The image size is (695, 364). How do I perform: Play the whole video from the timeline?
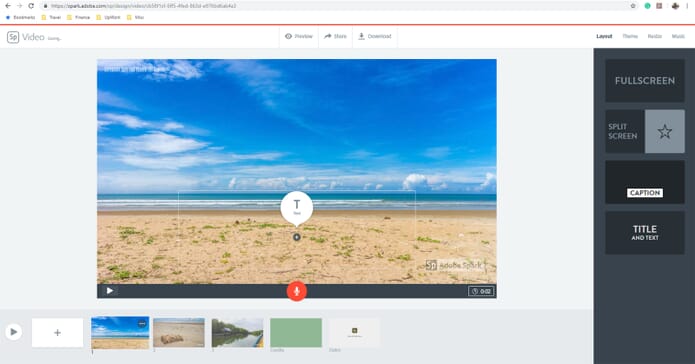point(14,332)
